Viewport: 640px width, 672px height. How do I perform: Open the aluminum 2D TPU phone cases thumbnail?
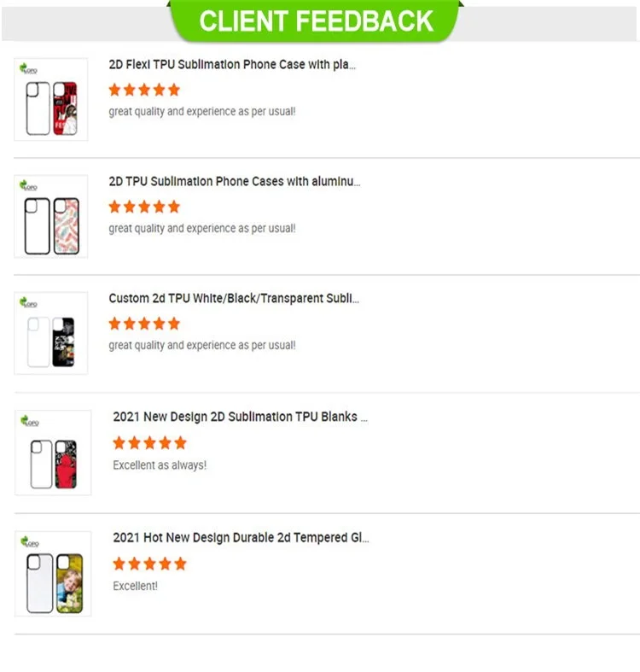[51, 217]
